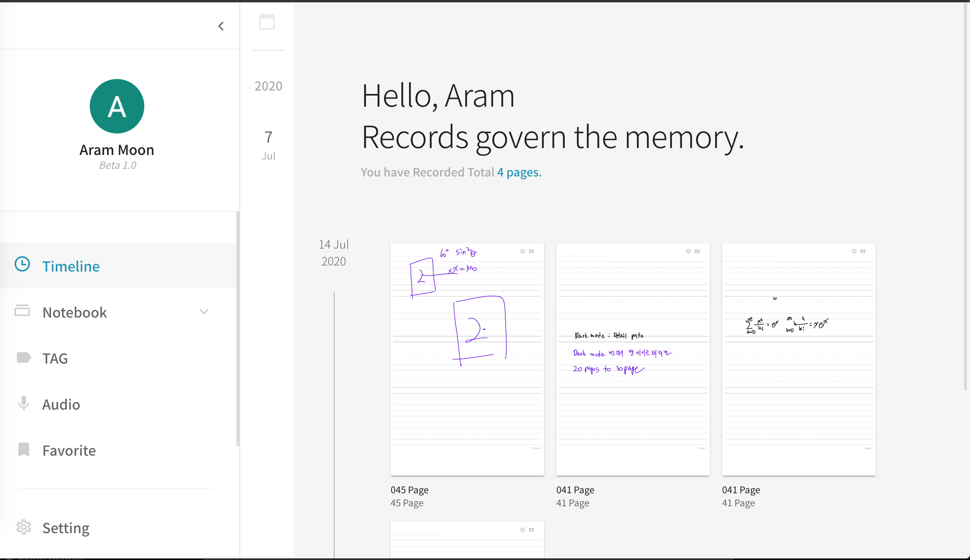Collapse the sidebar with the back chevron

pyautogui.click(x=221, y=26)
